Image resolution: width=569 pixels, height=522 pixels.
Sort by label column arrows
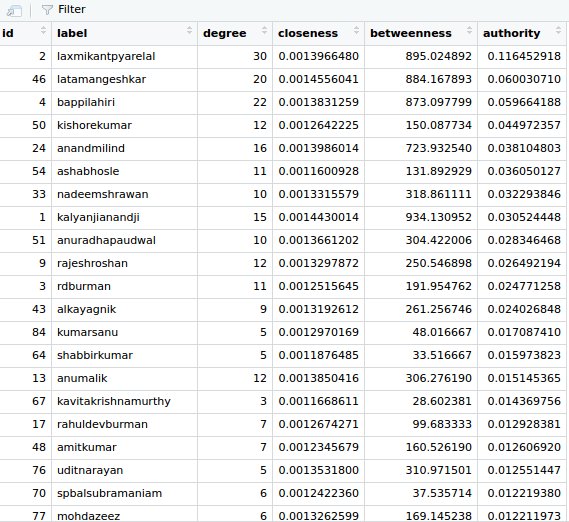[x=189, y=30]
